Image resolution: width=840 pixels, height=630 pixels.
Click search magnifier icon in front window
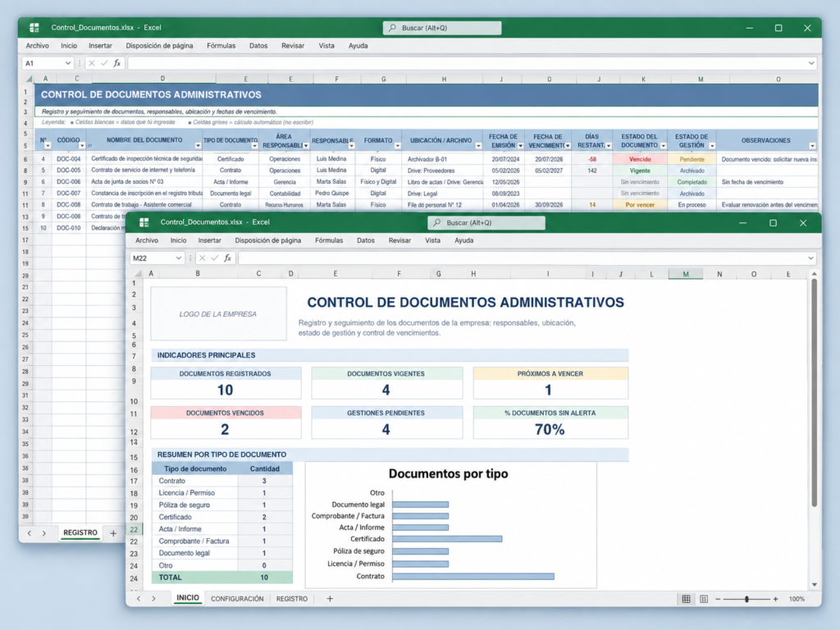pos(437,222)
